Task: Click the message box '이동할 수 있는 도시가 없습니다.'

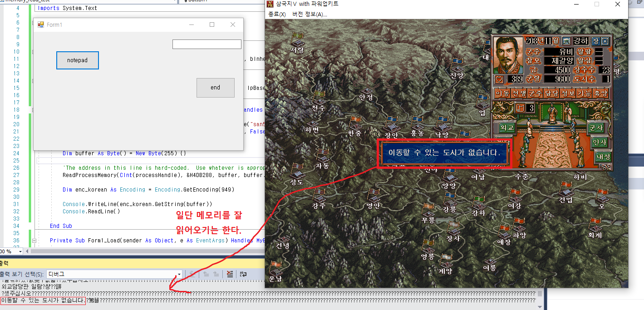Action: pyautogui.click(x=444, y=153)
